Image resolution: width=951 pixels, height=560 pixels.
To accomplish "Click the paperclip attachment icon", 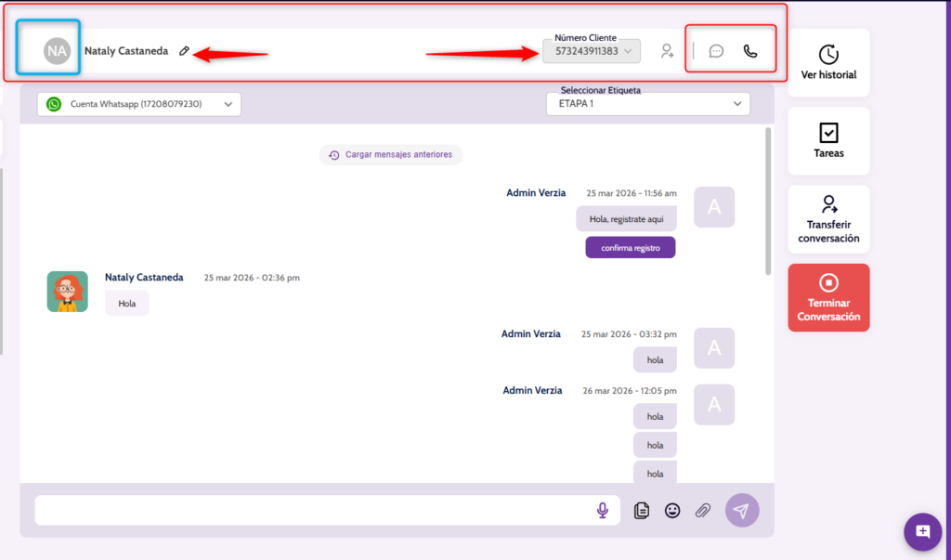I will [x=703, y=510].
